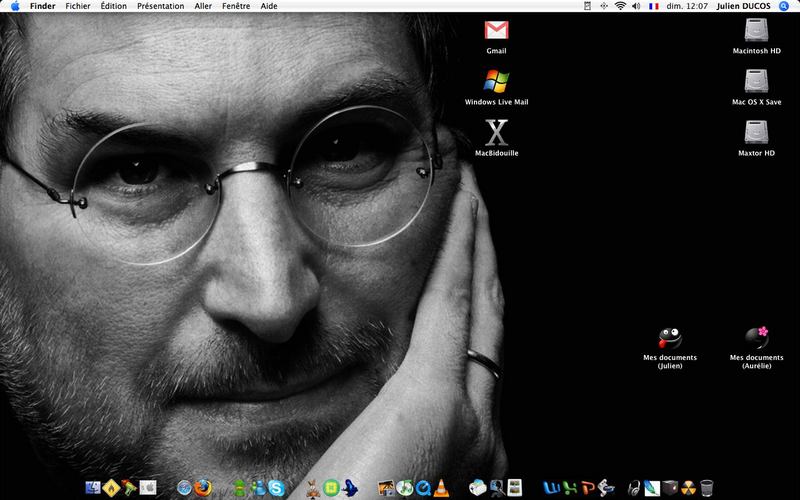Select Mes documents (Aurélie) folder icon
The width and height of the screenshot is (800, 500).
coord(757,338)
